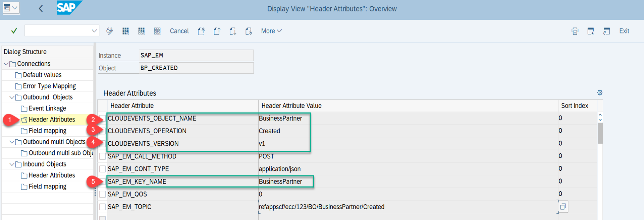The height and width of the screenshot is (220, 644).
Task: Select Header Attributes under Inbound Objects
Action: point(52,175)
